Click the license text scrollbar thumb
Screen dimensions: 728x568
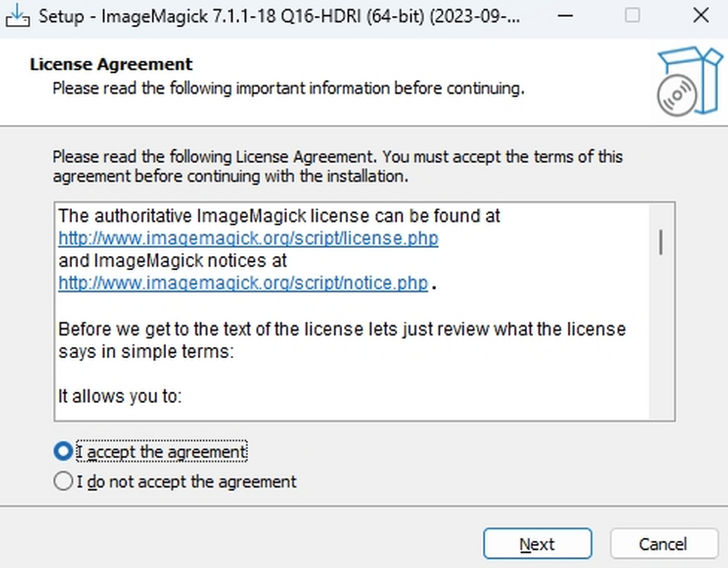[661, 242]
